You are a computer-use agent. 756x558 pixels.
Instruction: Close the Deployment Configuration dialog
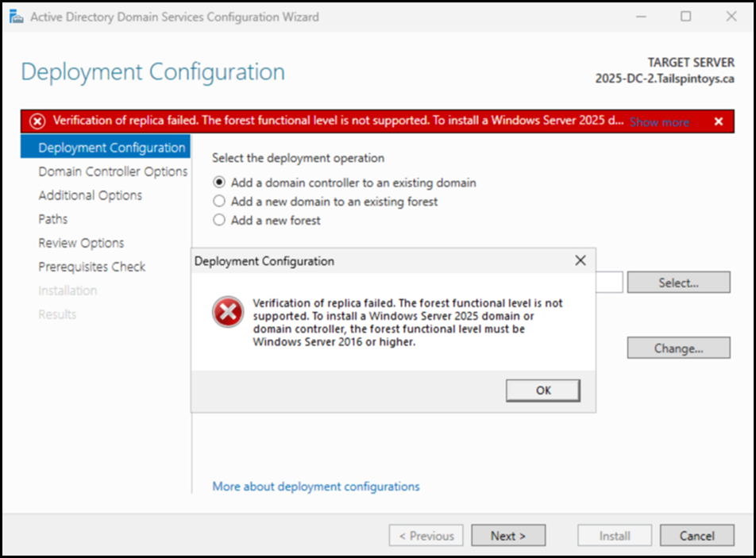(x=580, y=260)
